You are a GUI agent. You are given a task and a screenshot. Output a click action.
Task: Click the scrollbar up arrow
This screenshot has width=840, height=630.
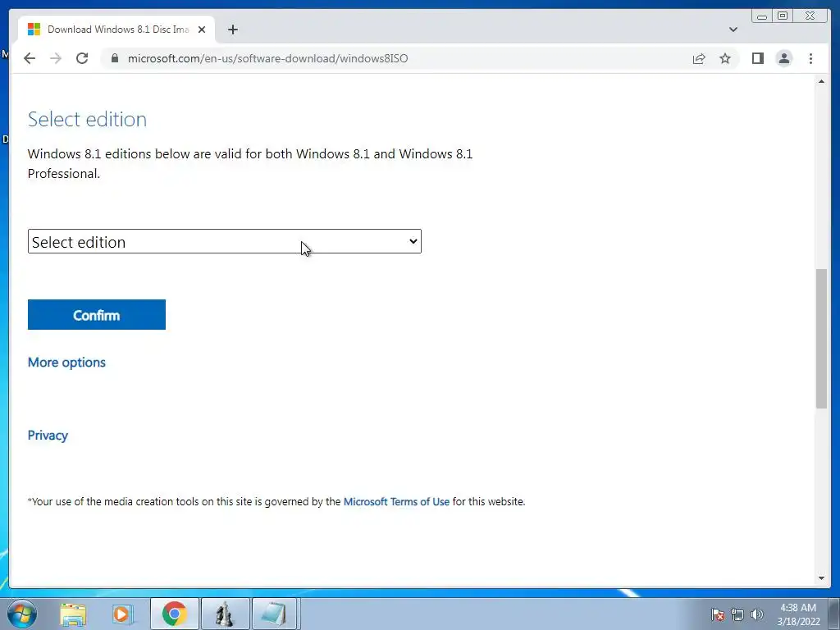pos(821,81)
